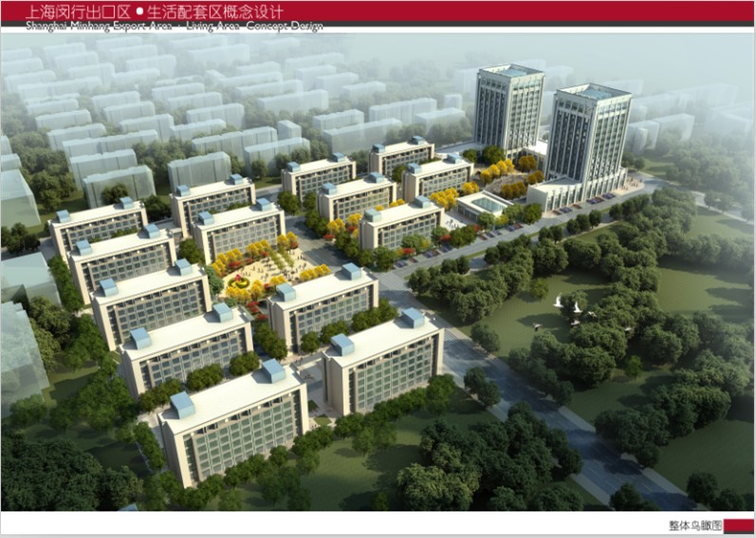Select the white bullet dot in the title
This screenshot has height=538, width=756.
139,12
